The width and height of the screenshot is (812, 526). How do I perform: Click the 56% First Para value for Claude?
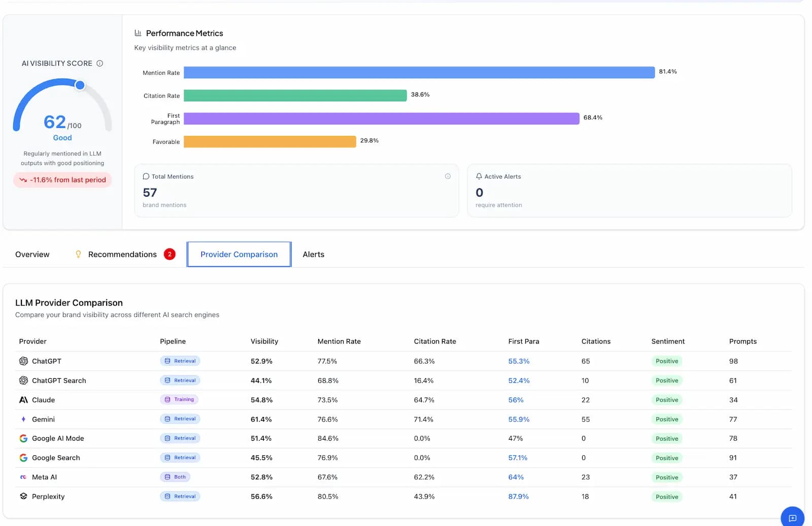(516, 400)
